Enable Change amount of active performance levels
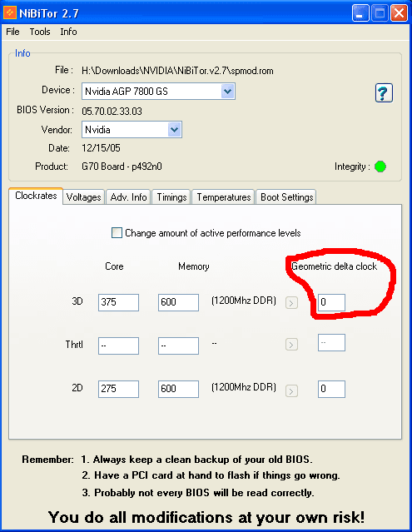 click(x=117, y=233)
